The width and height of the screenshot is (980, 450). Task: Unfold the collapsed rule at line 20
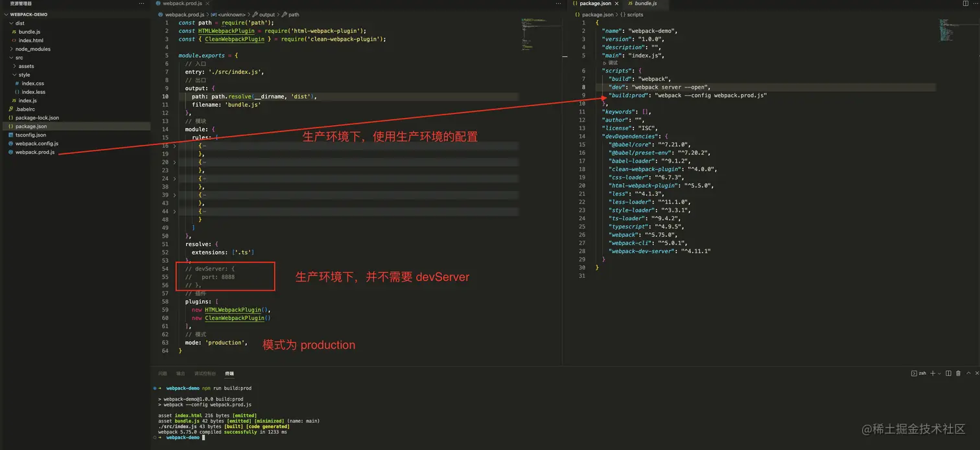(174, 163)
